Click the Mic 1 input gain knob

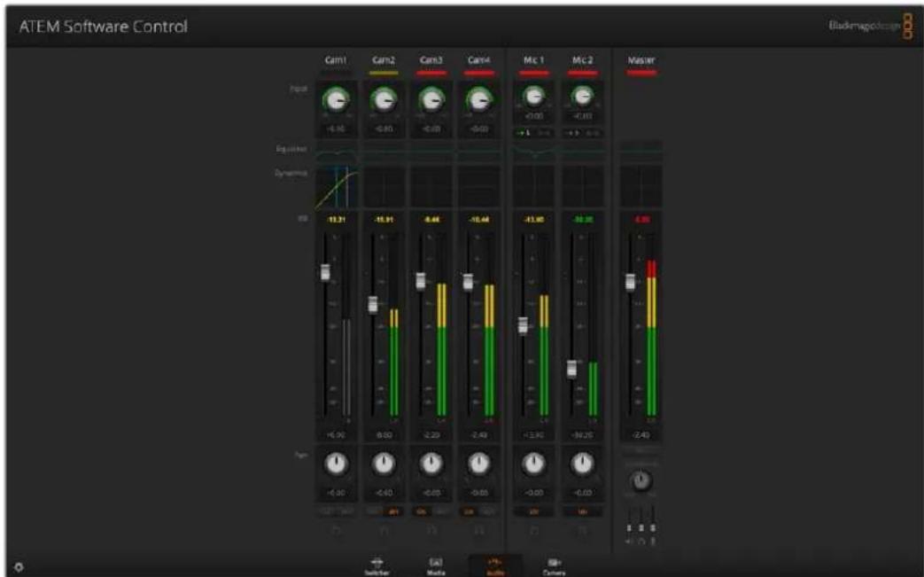click(534, 96)
